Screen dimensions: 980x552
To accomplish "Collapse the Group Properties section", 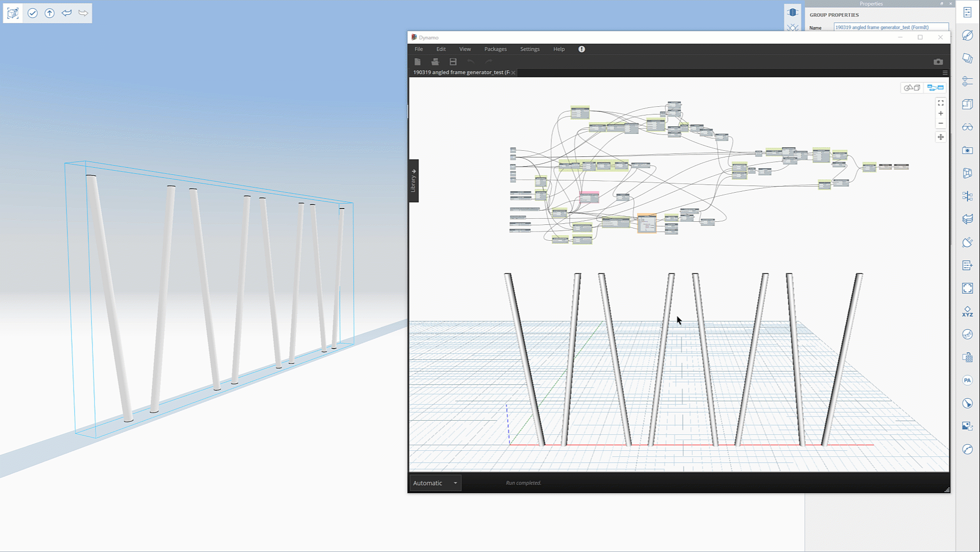I will [x=834, y=15].
